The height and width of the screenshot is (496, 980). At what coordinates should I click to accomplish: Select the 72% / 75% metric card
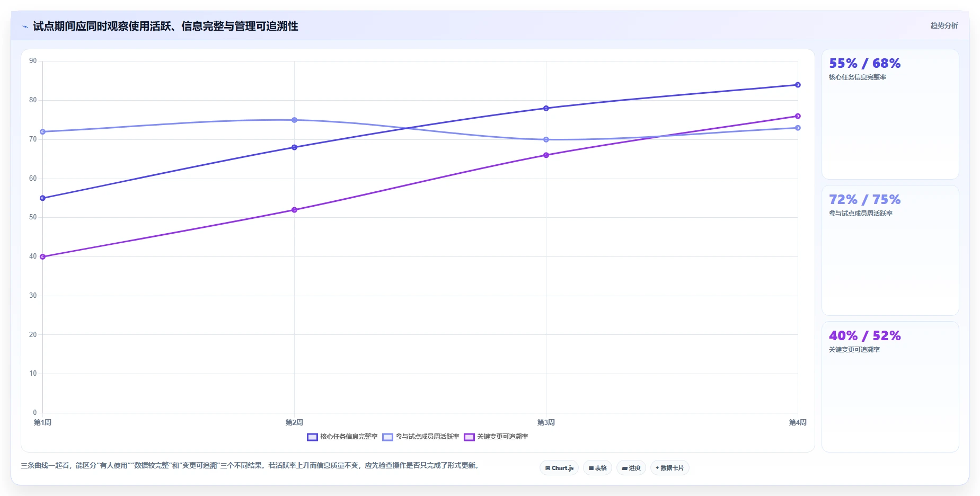coord(890,251)
